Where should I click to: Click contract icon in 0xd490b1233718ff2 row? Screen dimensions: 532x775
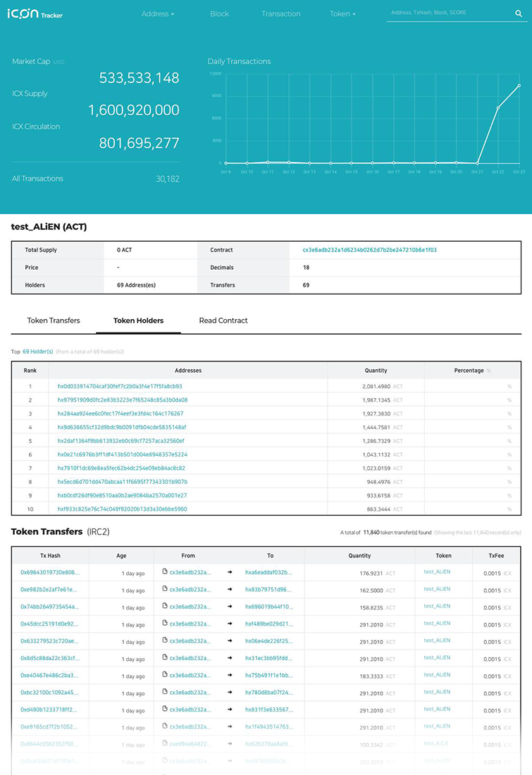pos(165,709)
